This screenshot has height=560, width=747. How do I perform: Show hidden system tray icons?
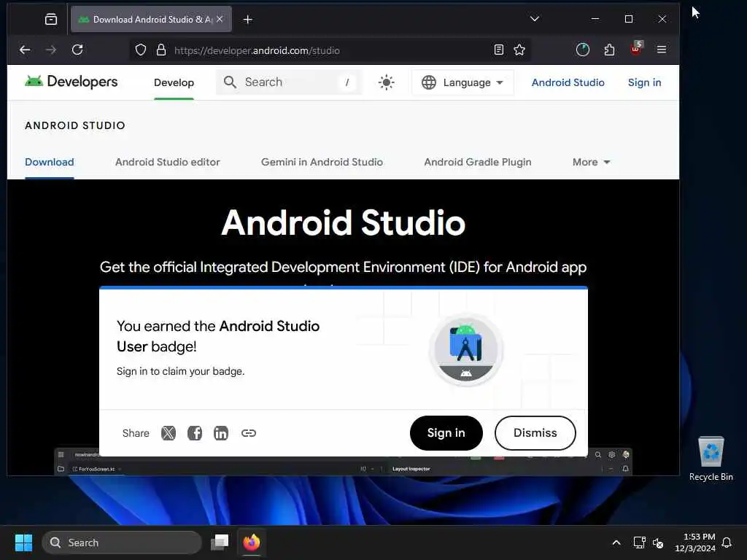[616, 542]
